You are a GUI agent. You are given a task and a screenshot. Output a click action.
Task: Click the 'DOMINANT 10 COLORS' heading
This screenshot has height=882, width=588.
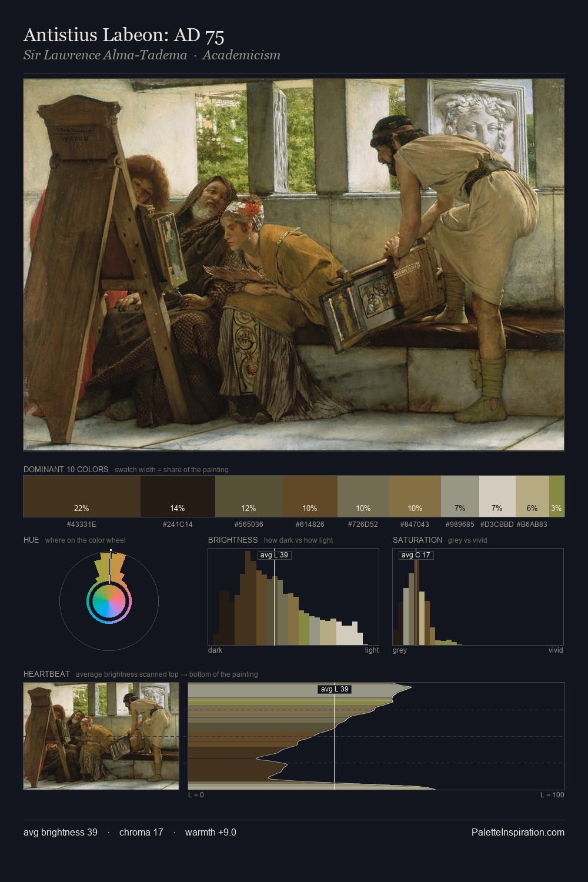click(x=66, y=469)
